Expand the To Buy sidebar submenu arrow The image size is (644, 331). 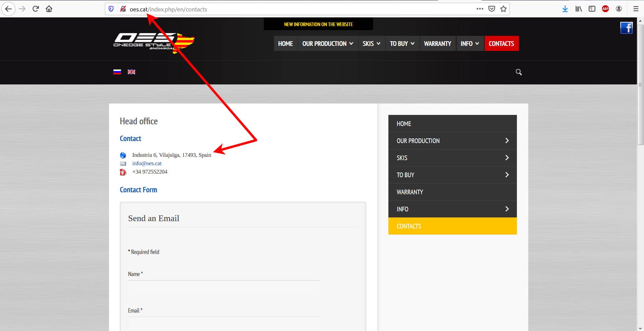507,175
